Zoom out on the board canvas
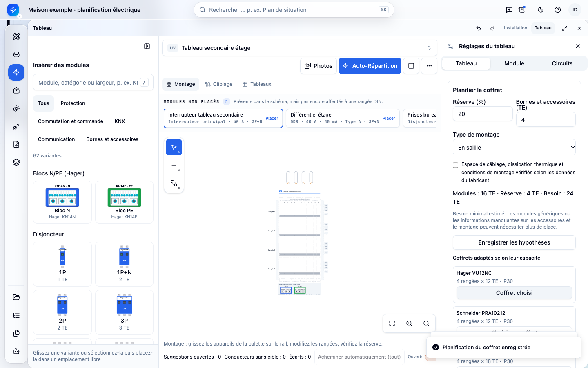 point(426,323)
